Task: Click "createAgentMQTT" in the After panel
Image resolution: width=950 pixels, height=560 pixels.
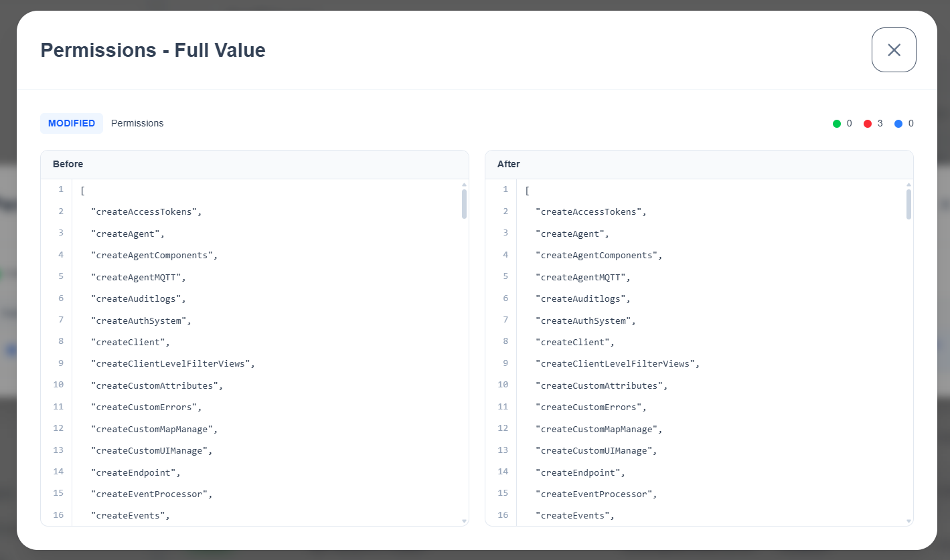Action: coord(582,277)
